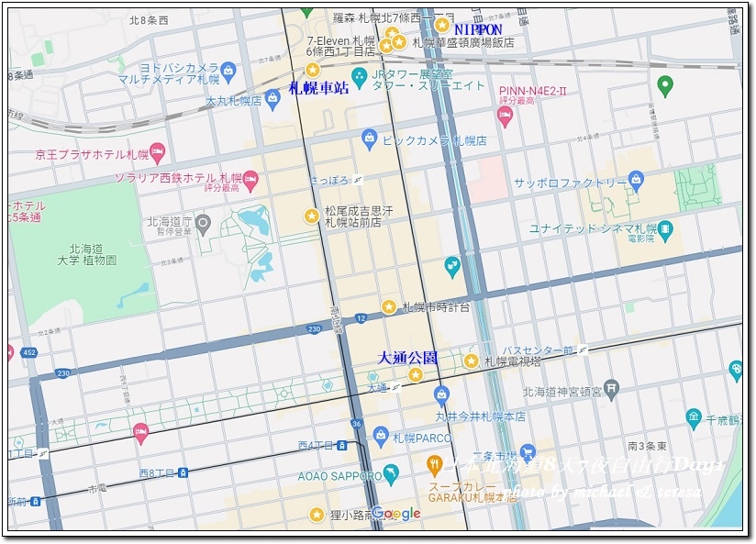Viewport: 756px width, 544px height.
Task: Select the 札幌PARCO text label
Action: (x=422, y=438)
